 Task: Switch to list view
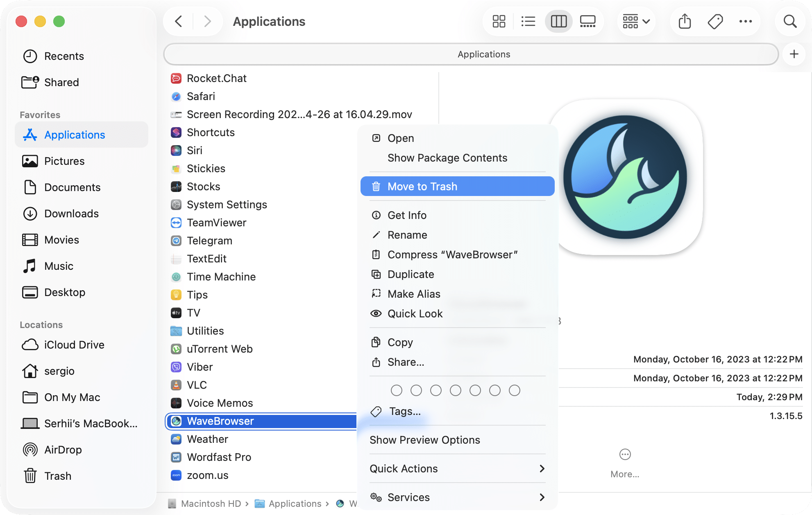pos(528,21)
